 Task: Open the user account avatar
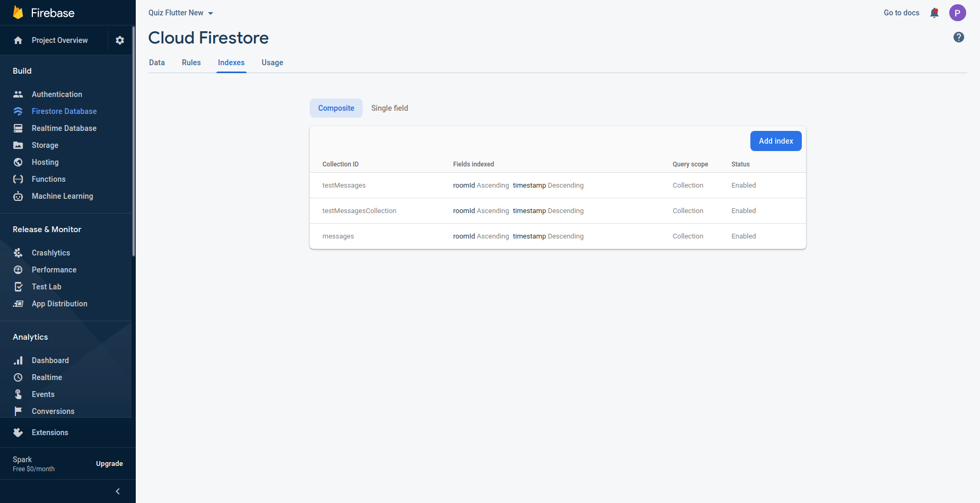(957, 13)
